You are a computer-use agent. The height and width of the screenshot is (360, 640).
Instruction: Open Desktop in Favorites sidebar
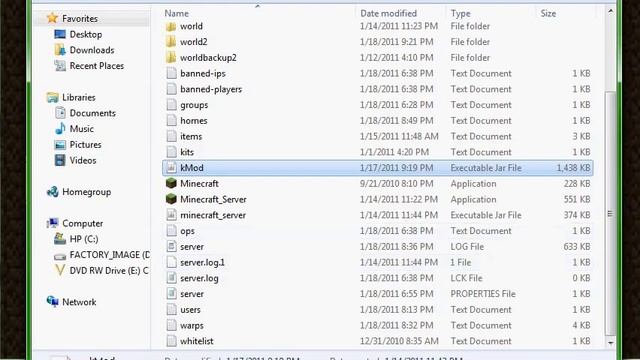(86, 35)
